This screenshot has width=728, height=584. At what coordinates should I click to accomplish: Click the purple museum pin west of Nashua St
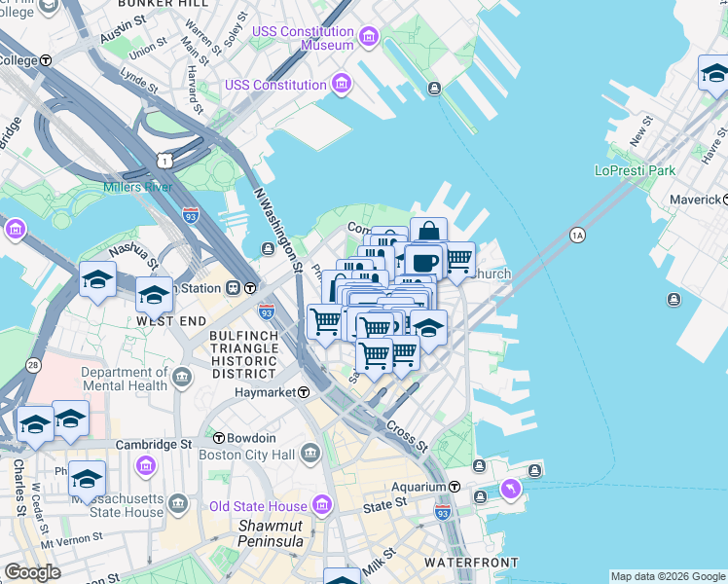[x=16, y=230]
